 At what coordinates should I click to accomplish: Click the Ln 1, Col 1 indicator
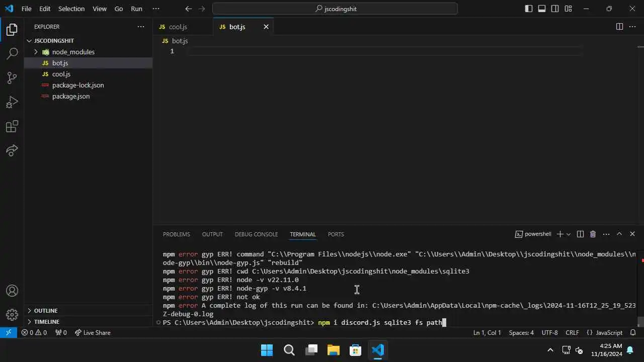[x=487, y=333]
